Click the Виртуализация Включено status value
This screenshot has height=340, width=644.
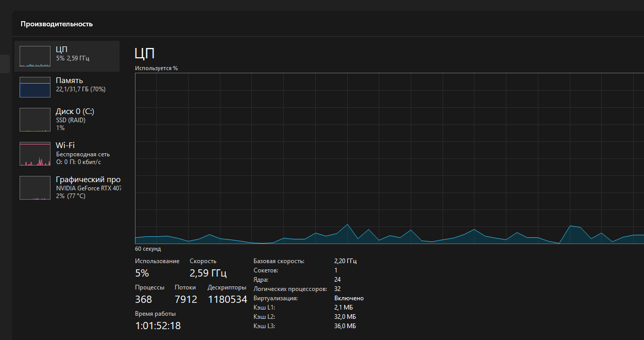(x=349, y=298)
